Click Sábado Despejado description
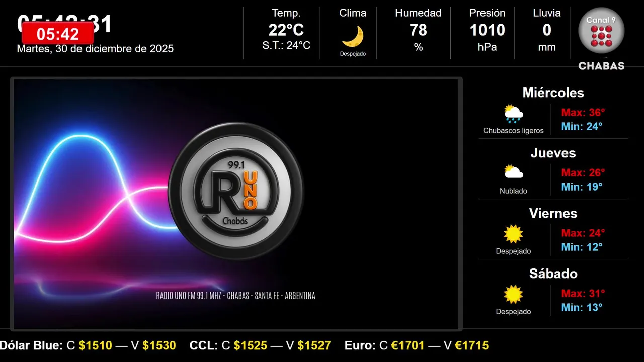This screenshot has width=644, height=362. coord(513,312)
